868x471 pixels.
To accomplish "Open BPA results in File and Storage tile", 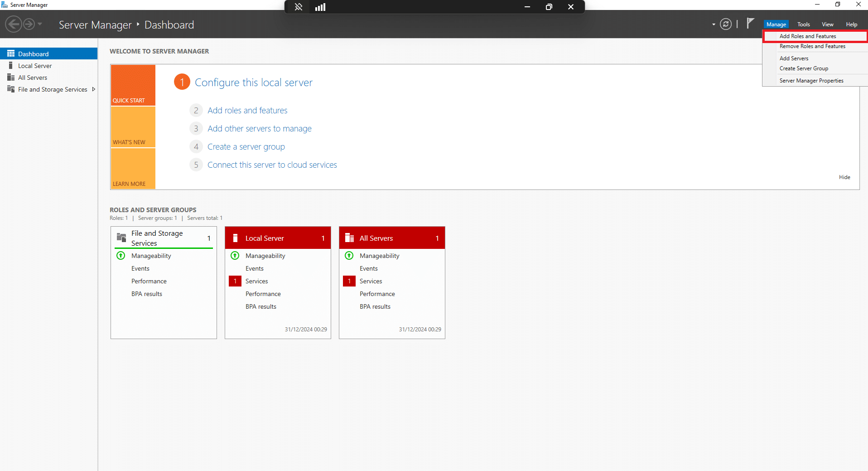I will (147, 294).
